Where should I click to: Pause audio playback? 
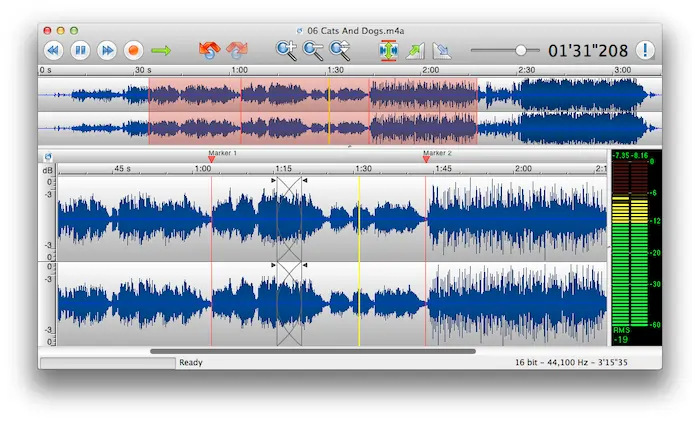81,49
